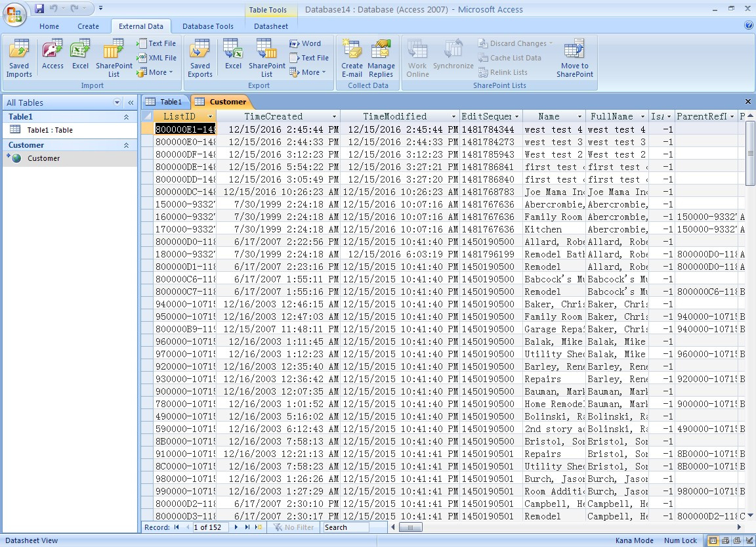Open Saved Exports
Image resolution: width=756 pixels, height=547 pixels.
click(200, 58)
